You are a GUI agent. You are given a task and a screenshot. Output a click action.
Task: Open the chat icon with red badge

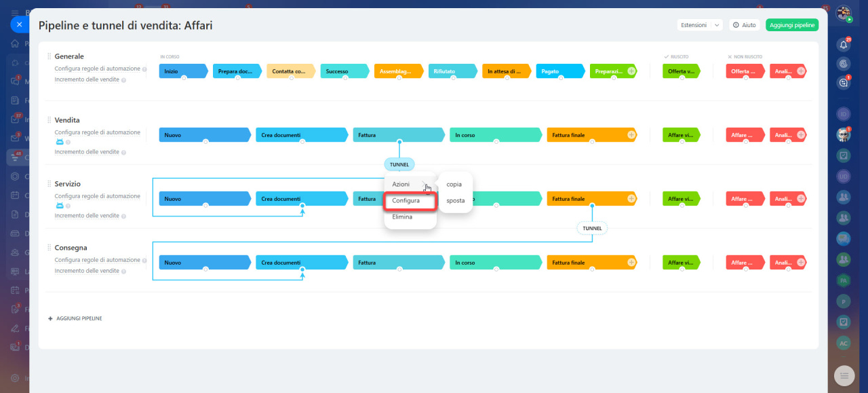click(844, 81)
